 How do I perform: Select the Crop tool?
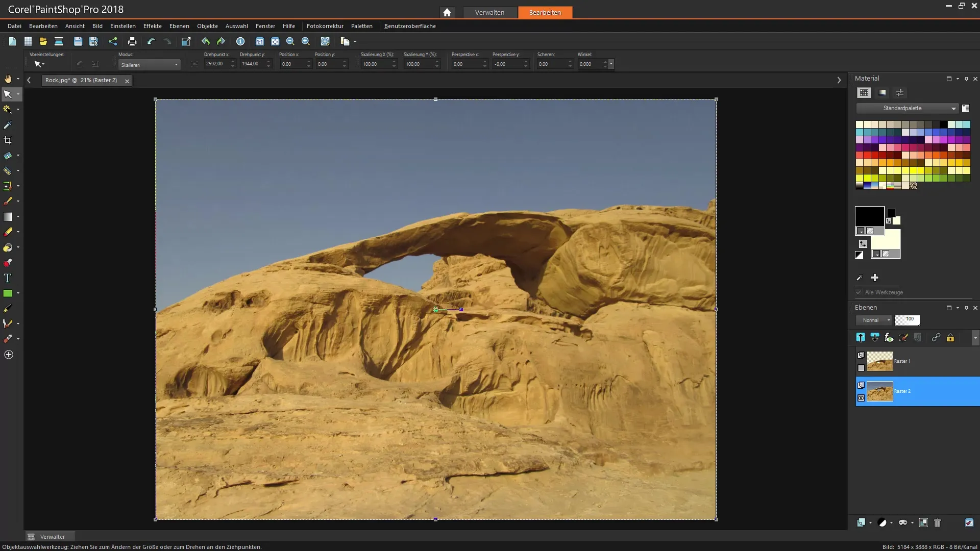pos(8,140)
